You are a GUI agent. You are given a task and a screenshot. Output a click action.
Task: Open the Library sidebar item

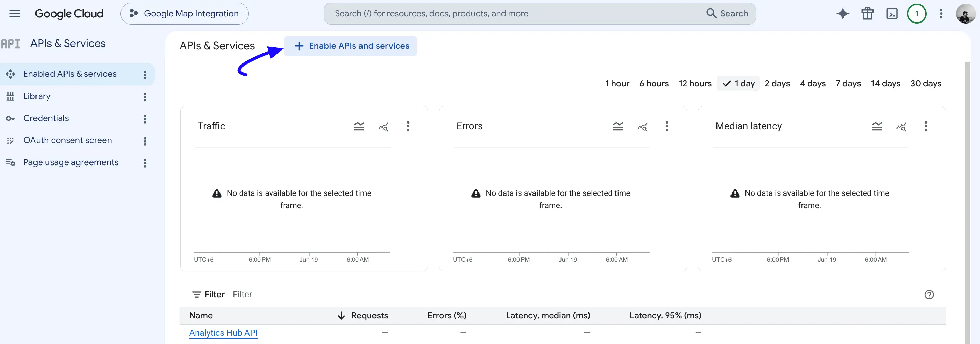click(37, 96)
